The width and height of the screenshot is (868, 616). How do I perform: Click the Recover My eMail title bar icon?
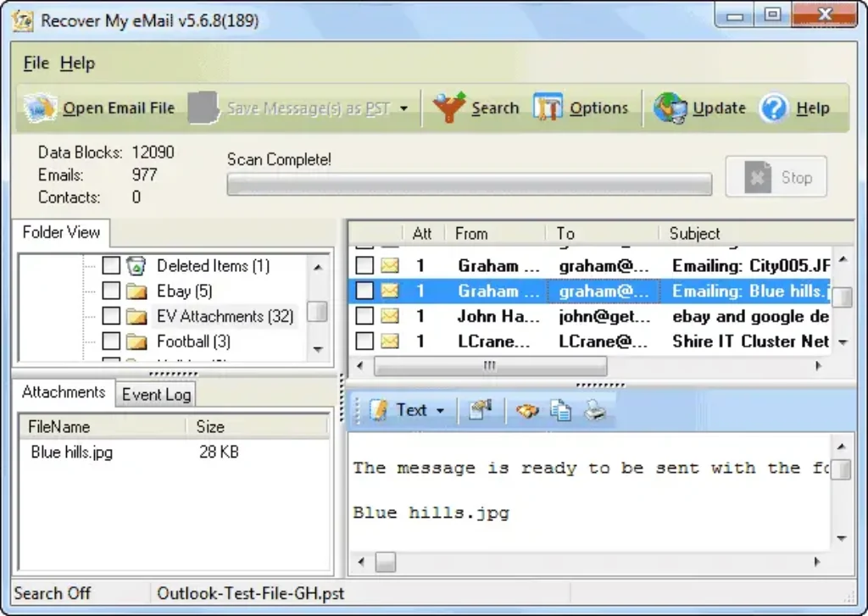pos(20,19)
